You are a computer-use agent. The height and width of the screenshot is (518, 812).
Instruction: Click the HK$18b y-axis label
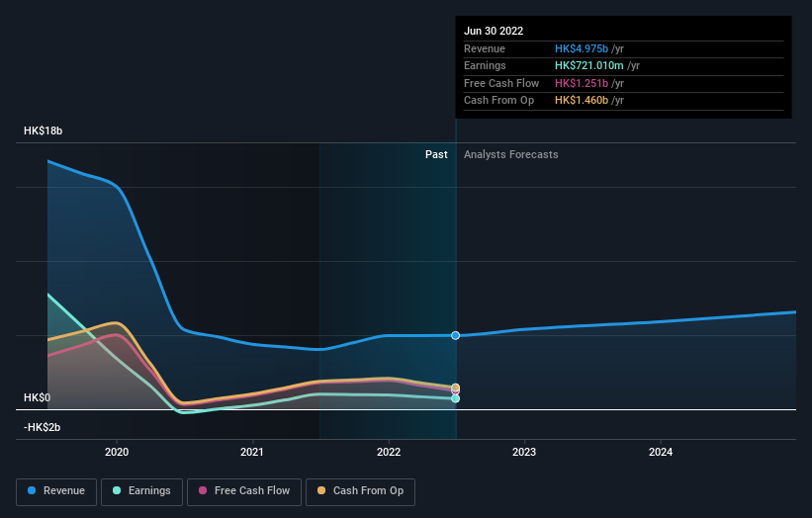point(43,130)
